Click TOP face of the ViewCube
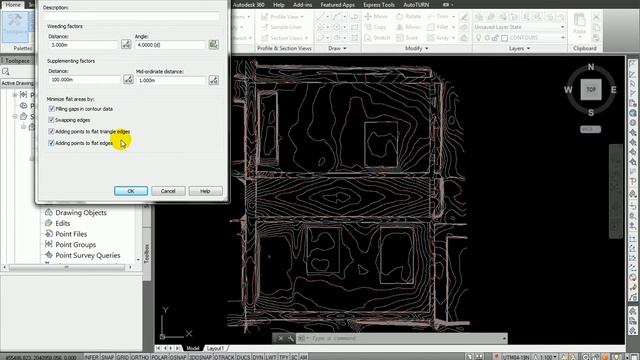The height and width of the screenshot is (360, 640). click(x=591, y=89)
